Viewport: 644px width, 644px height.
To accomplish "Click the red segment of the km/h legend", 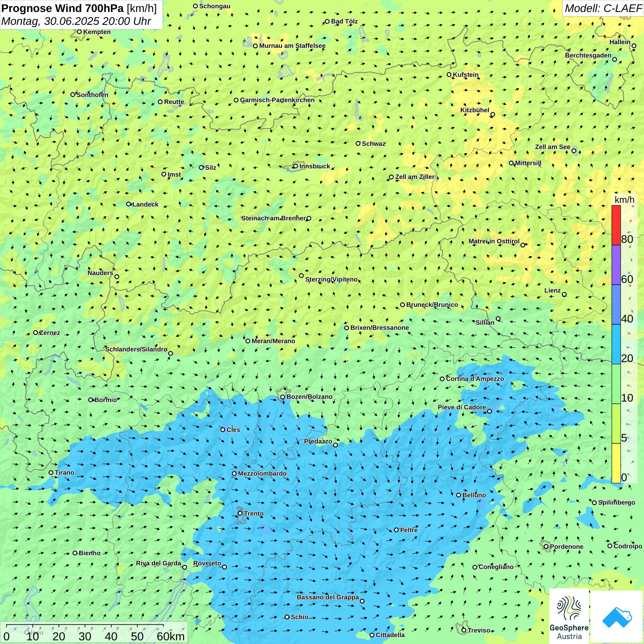I will [x=616, y=225].
